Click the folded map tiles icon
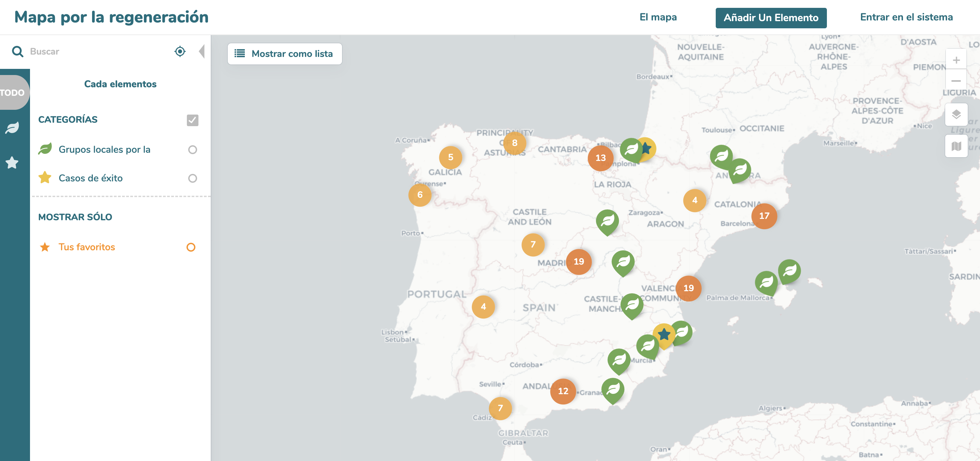 (x=956, y=146)
